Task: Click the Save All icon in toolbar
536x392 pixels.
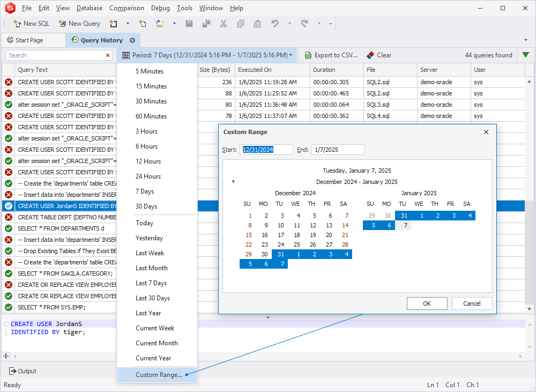Action: point(206,24)
